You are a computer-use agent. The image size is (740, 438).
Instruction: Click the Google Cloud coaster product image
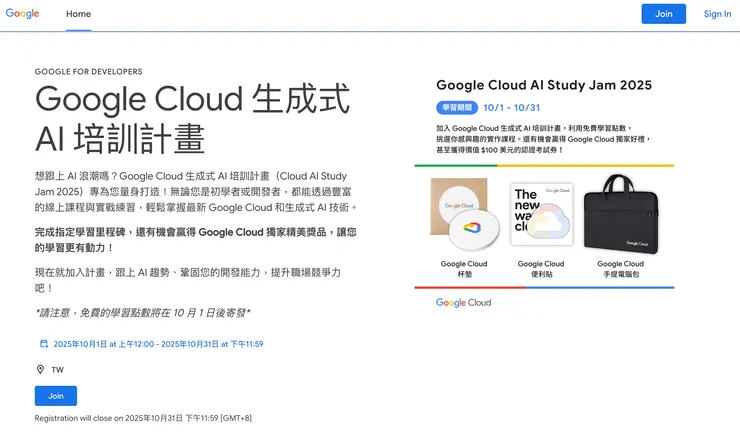[464, 215]
